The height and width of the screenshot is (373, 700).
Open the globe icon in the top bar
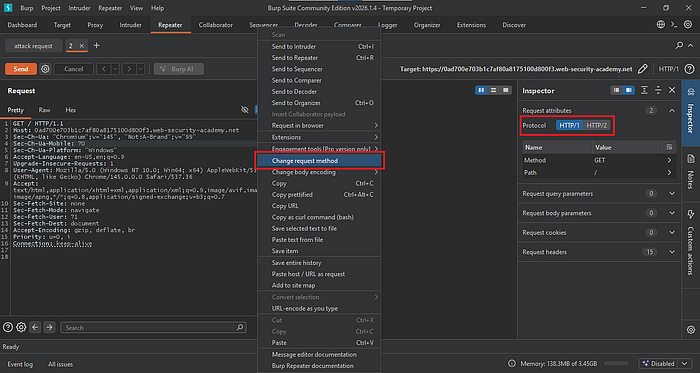(661, 25)
